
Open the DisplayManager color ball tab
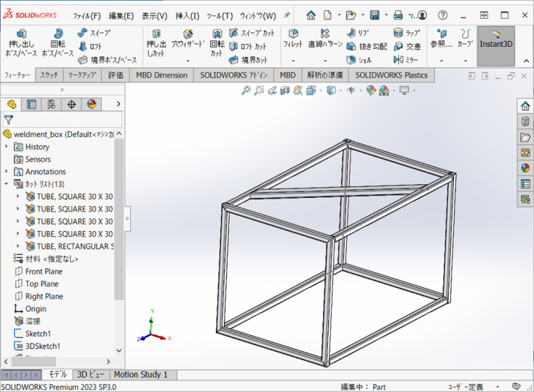click(92, 105)
